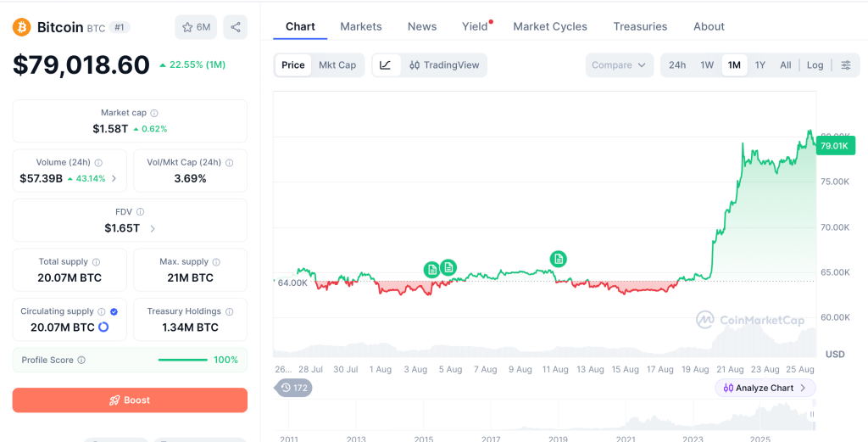Viewport: 868px width, 442px height.
Task: Open the Markets tab
Action: [x=361, y=26]
